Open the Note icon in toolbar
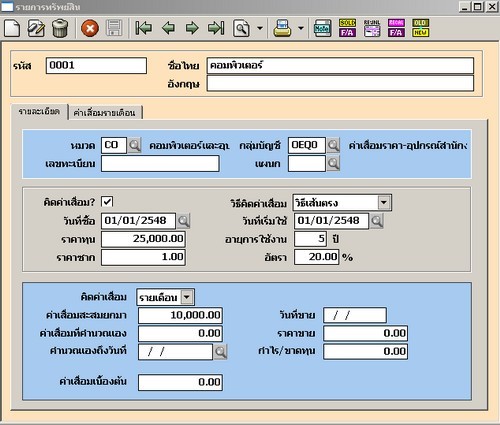This screenshot has height=425, width=500. pos(323,28)
